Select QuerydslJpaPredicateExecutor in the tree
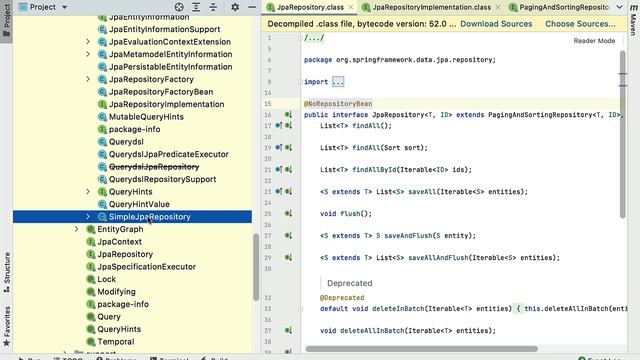 coord(169,154)
